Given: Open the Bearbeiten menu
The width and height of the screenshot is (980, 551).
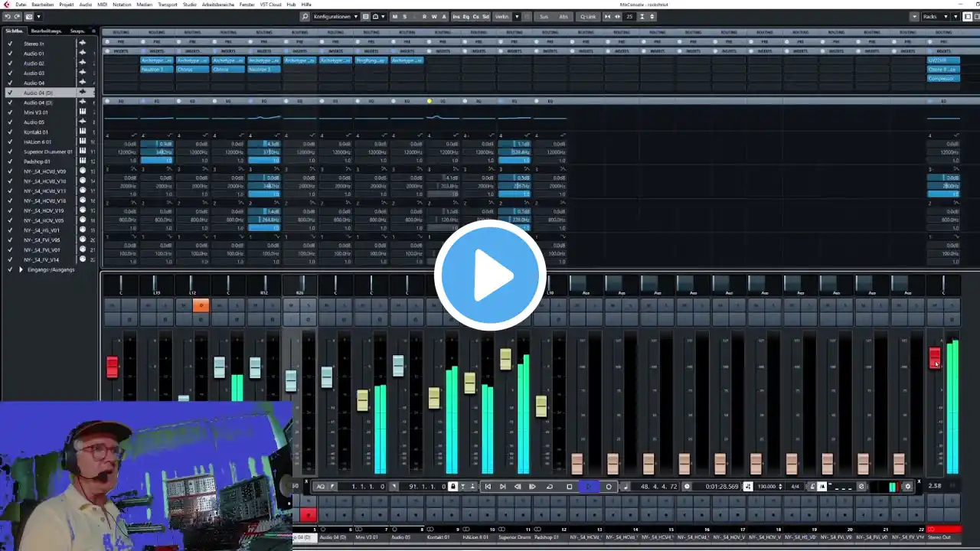Looking at the screenshot, I should pos(43,5).
